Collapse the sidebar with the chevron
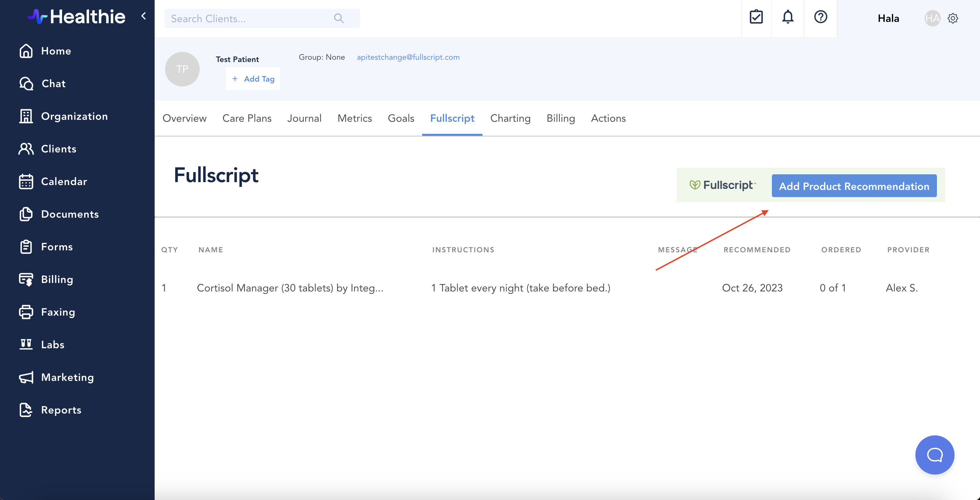This screenshot has height=500, width=980. pos(144,16)
